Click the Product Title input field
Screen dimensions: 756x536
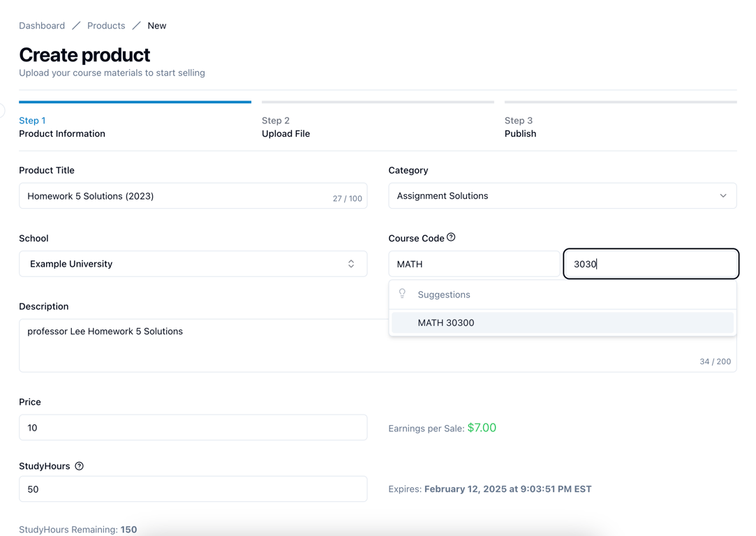coord(193,195)
